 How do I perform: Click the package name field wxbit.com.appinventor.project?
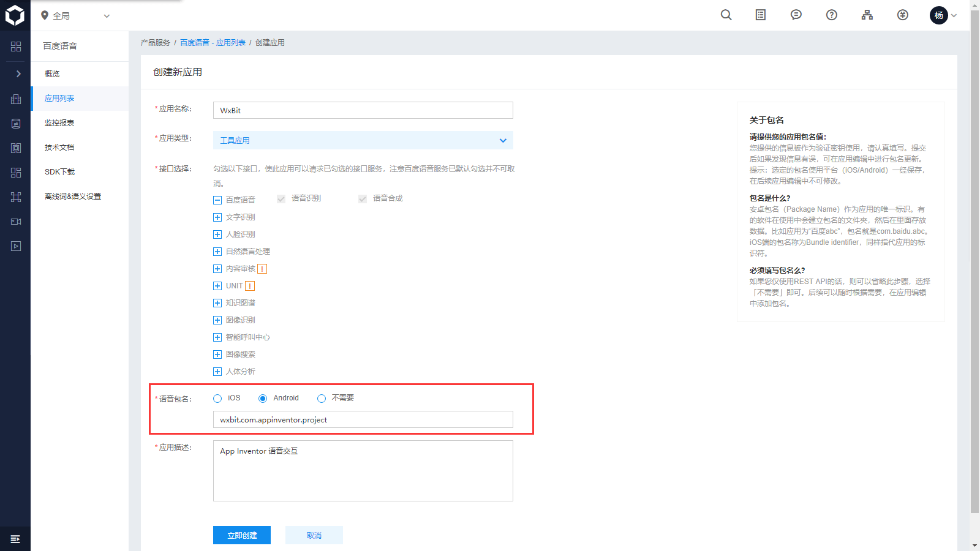[363, 419]
